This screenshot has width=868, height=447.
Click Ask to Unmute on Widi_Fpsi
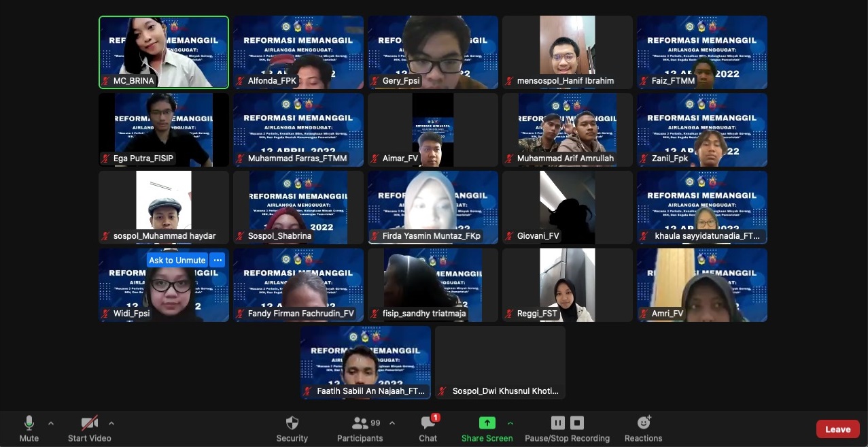(177, 261)
